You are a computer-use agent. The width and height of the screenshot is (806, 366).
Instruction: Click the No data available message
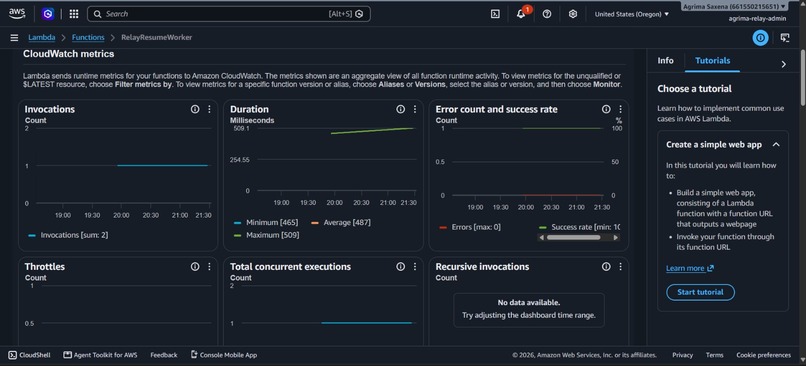(x=528, y=302)
